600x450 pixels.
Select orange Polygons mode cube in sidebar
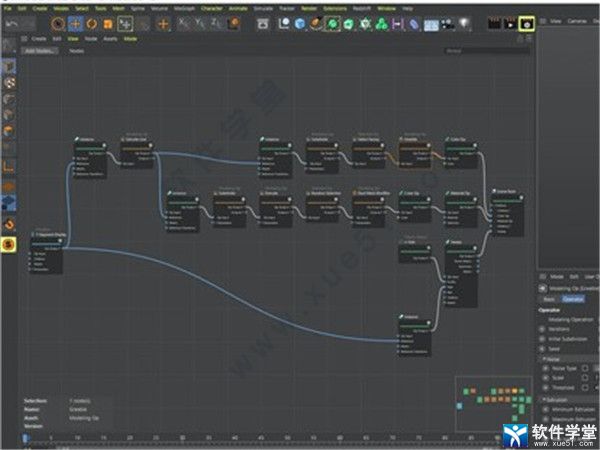(9, 131)
